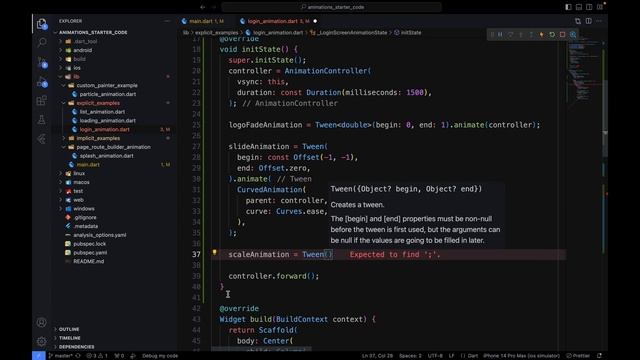Switch to the login_animation.dart editor tab

(x=278, y=21)
